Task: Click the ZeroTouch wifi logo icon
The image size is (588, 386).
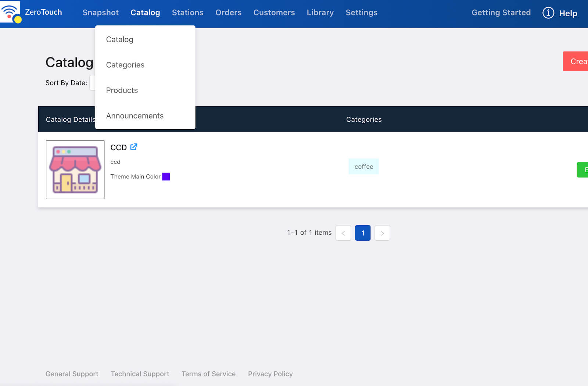Action: [10, 12]
